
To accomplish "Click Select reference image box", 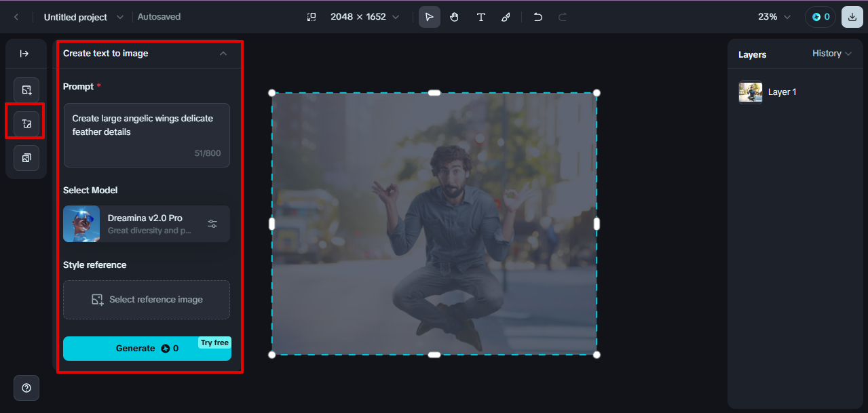I will [x=147, y=300].
